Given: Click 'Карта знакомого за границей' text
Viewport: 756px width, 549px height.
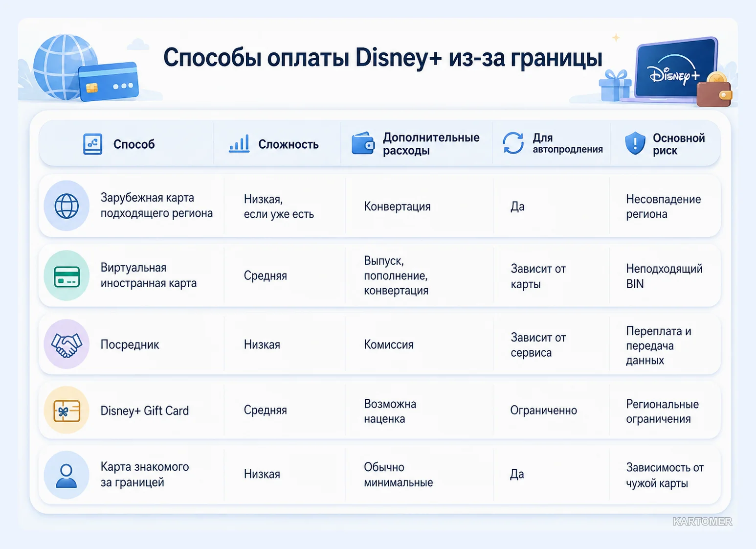Looking at the screenshot, I should coord(145,475).
